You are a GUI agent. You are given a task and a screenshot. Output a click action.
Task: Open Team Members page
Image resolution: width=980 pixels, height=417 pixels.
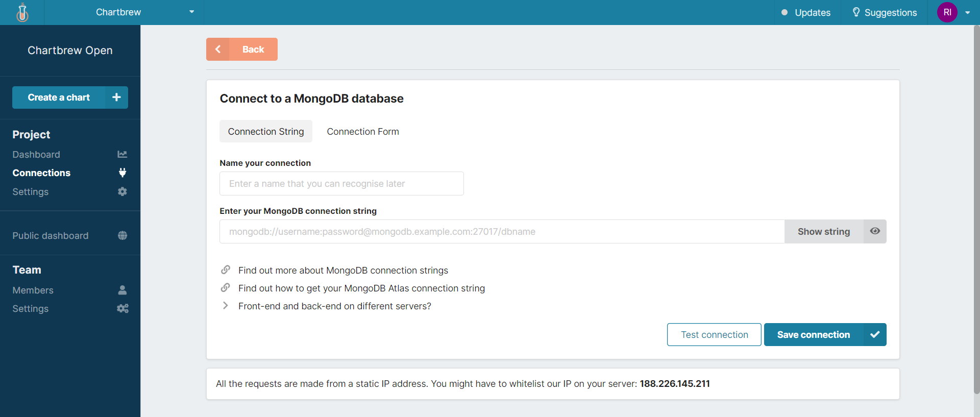point(33,290)
